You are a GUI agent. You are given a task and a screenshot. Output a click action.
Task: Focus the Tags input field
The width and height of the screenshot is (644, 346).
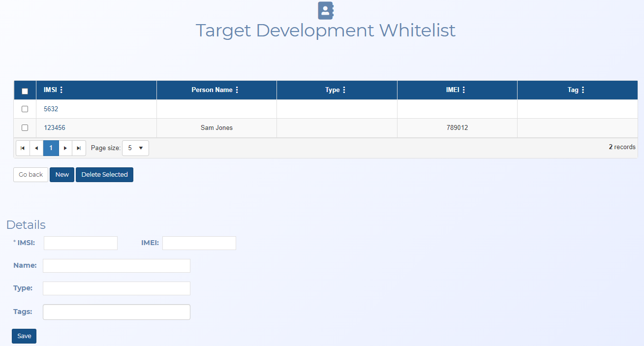pos(117,312)
